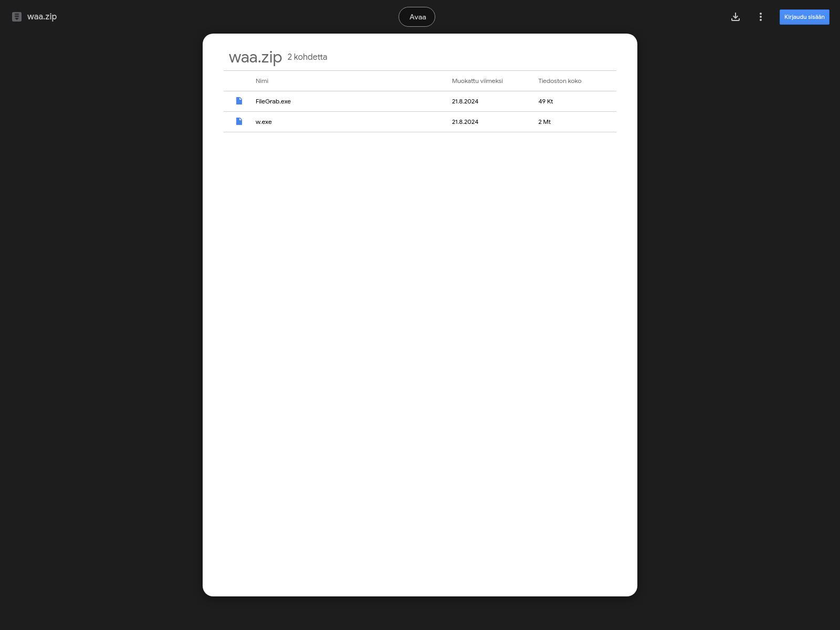Select the FileGrab.exe file name
This screenshot has height=630, width=840.
click(273, 101)
